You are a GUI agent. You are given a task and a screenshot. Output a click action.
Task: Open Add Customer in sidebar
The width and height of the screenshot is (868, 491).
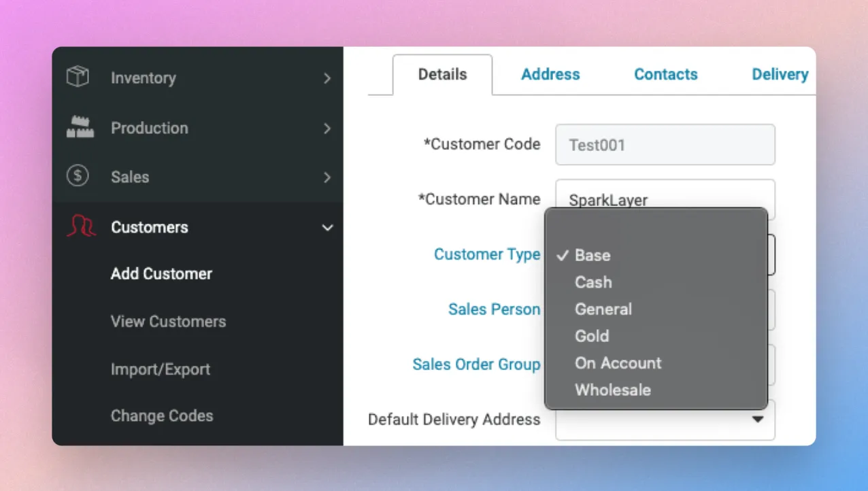click(x=162, y=274)
